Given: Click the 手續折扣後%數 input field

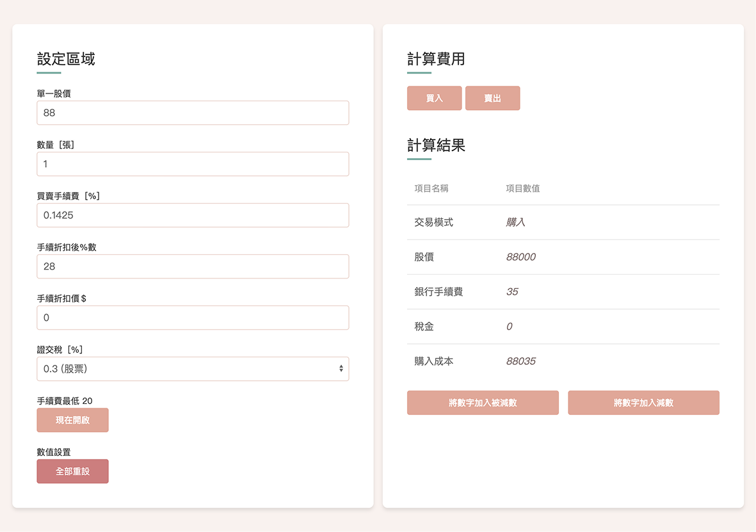Looking at the screenshot, I should click(193, 266).
